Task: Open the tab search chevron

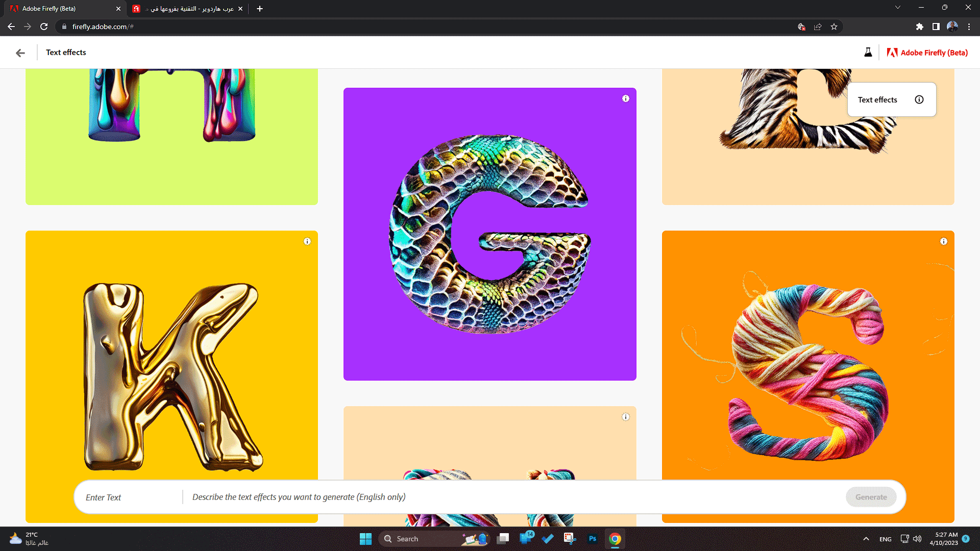Action: point(898,7)
